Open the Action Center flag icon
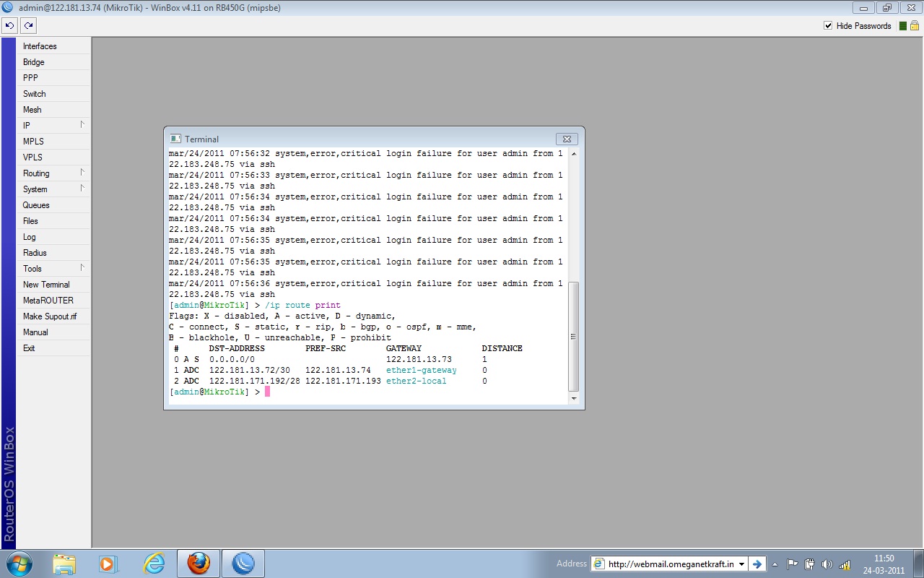The height and width of the screenshot is (578, 924). (792, 564)
